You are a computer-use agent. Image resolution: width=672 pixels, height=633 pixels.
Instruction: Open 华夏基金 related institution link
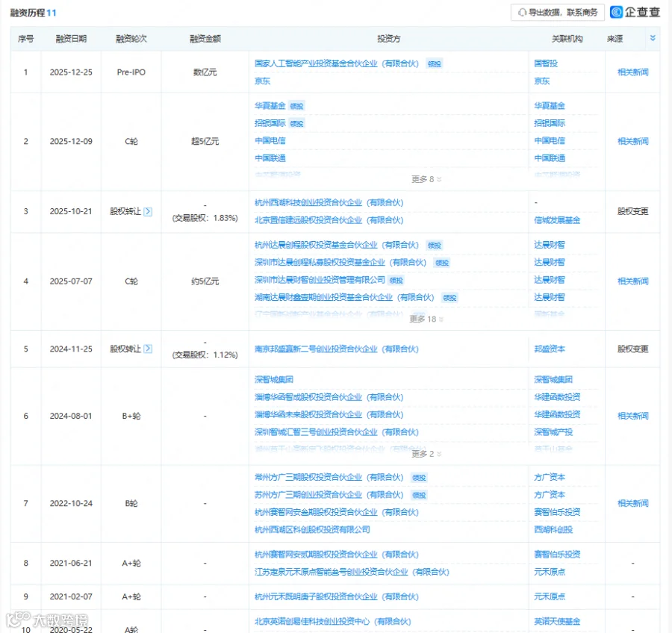(550, 105)
